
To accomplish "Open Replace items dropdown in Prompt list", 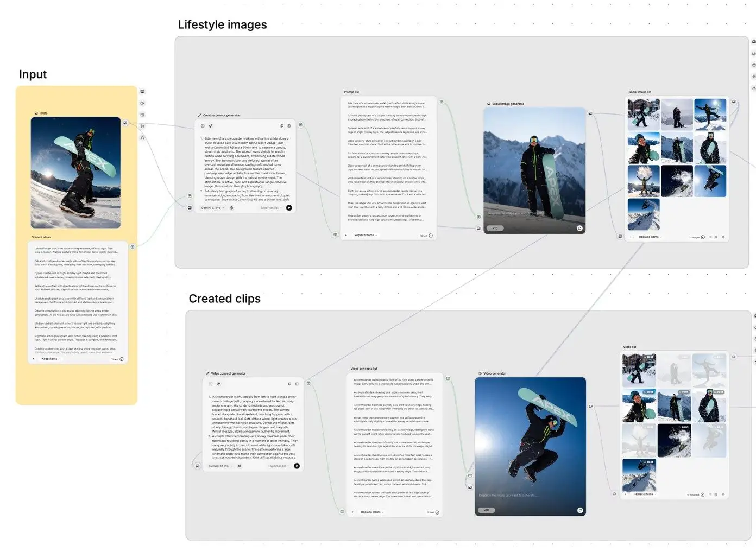I will click(366, 235).
